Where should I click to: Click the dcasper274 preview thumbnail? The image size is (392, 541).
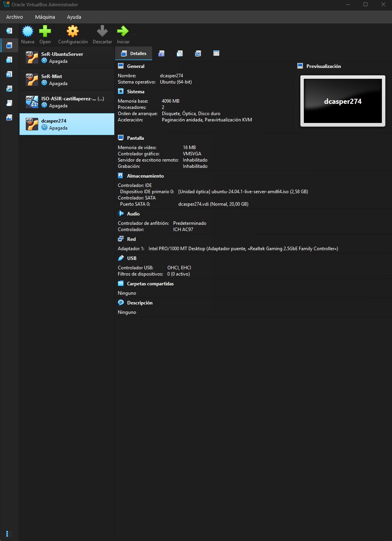pyautogui.click(x=342, y=101)
